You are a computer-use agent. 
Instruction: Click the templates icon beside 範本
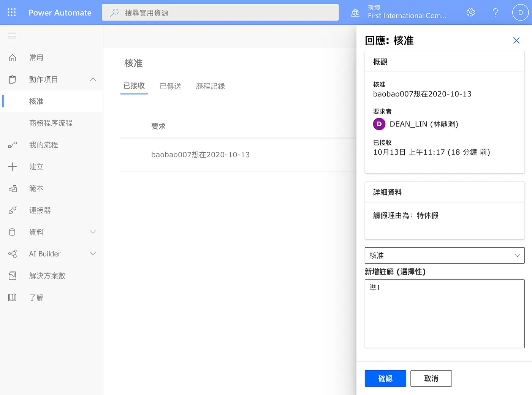coord(13,188)
